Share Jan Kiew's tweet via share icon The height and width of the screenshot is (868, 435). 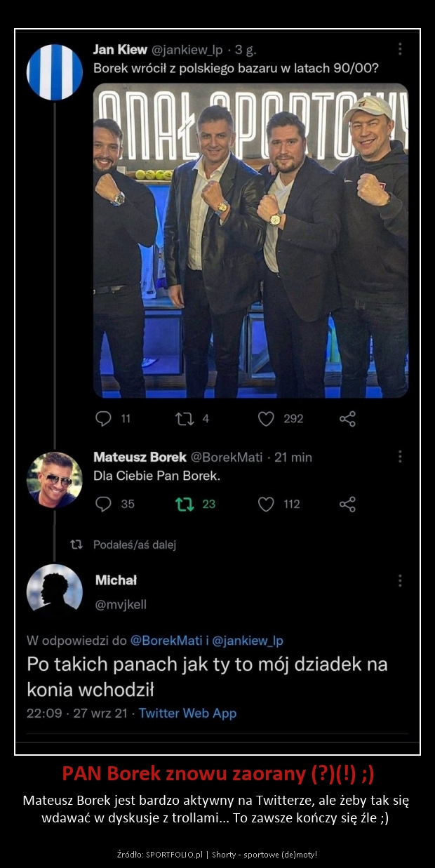coord(347,419)
